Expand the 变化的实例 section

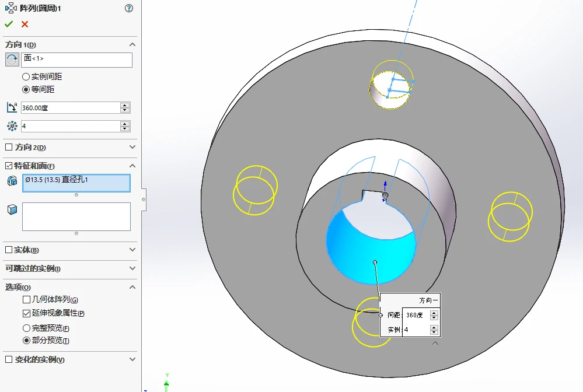click(132, 359)
